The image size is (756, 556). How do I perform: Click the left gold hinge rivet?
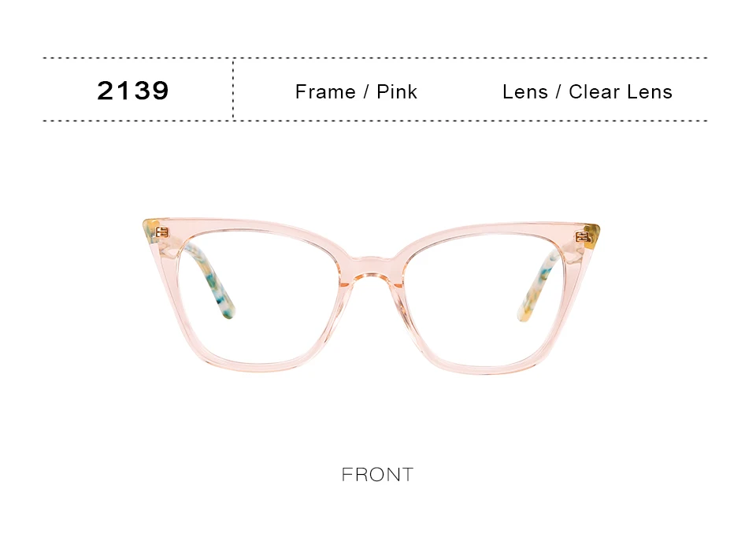[162, 232]
